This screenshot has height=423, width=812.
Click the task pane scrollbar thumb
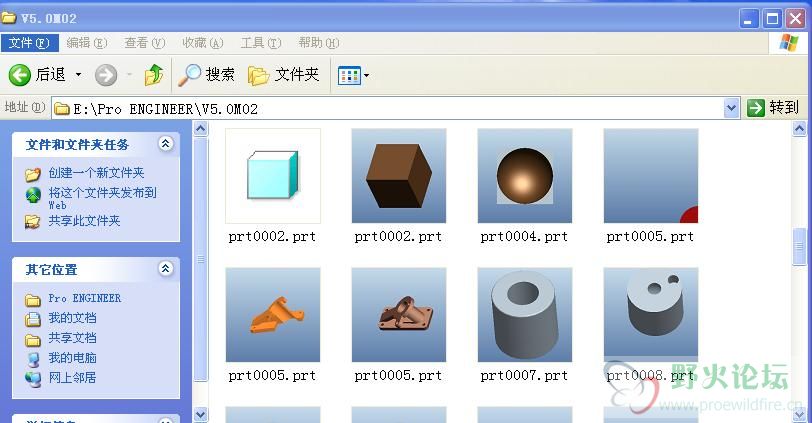[200, 259]
